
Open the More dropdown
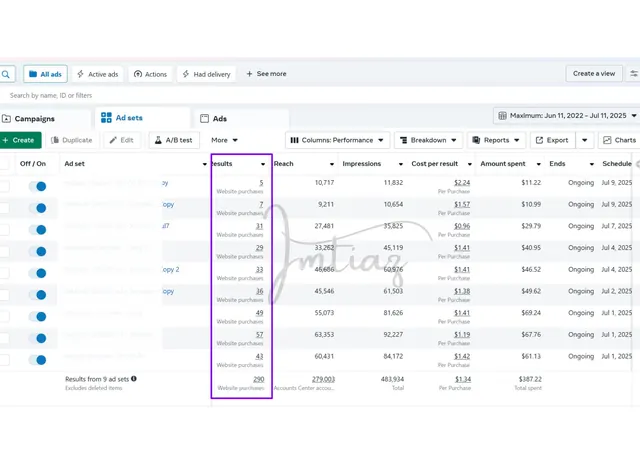(x=224, y=140)
